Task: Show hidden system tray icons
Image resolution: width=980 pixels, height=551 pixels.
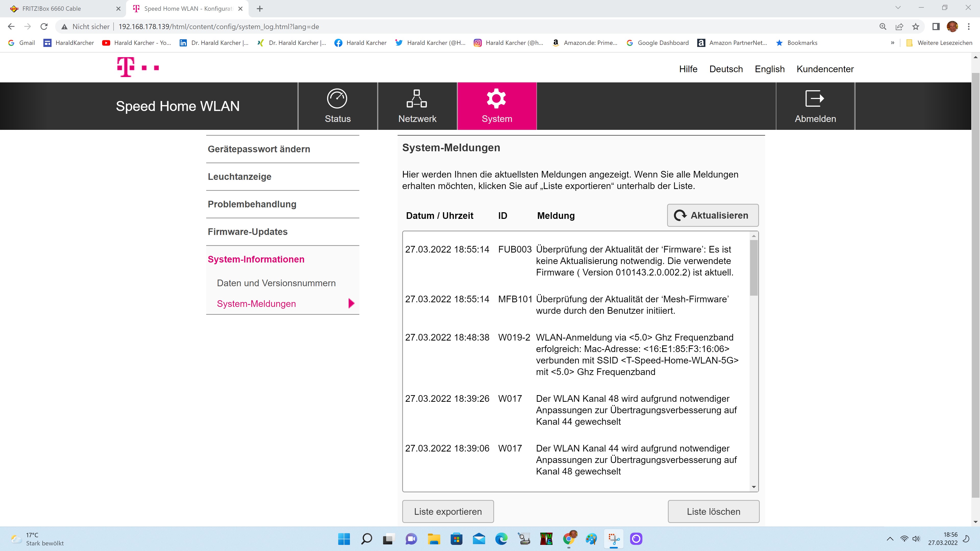Action: click(x=890, y=539)
